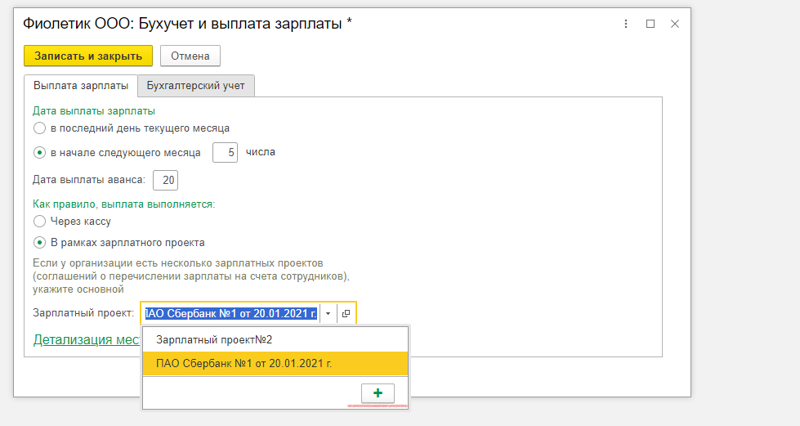This screenshot has height=426, width=800.
Task: Focus the payment day number field
Action: tap(225, 153)
